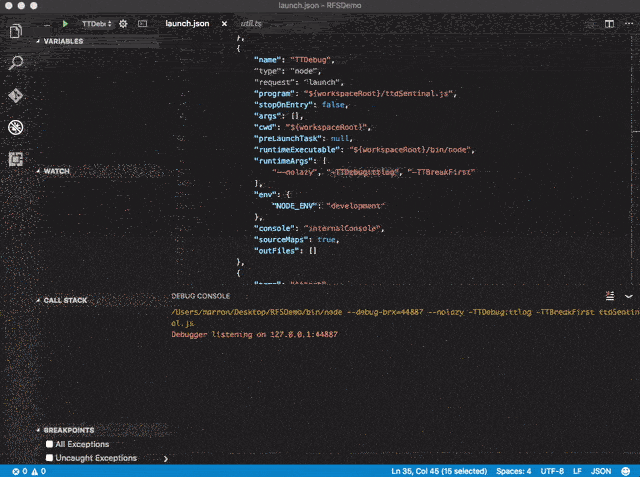Click the "--nolazy" runtime argument
This screenshot has width=640, height=477.
click(295, 172)
